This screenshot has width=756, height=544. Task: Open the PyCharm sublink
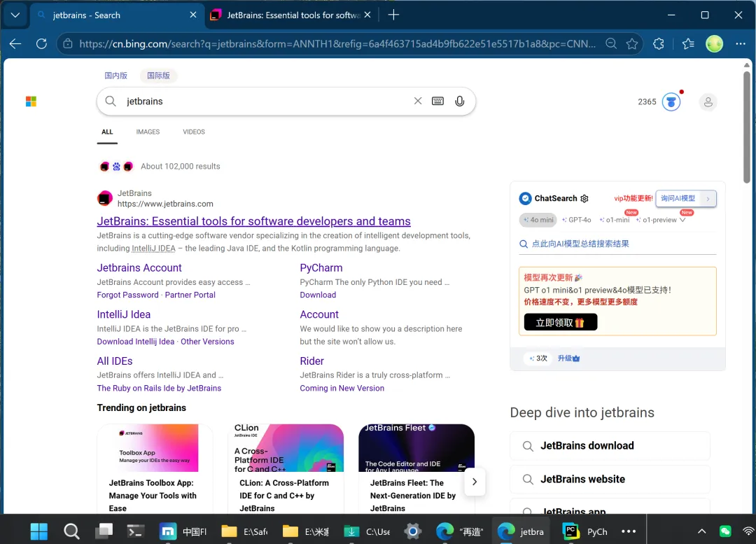pyautogui.click(x=321, y=267)
